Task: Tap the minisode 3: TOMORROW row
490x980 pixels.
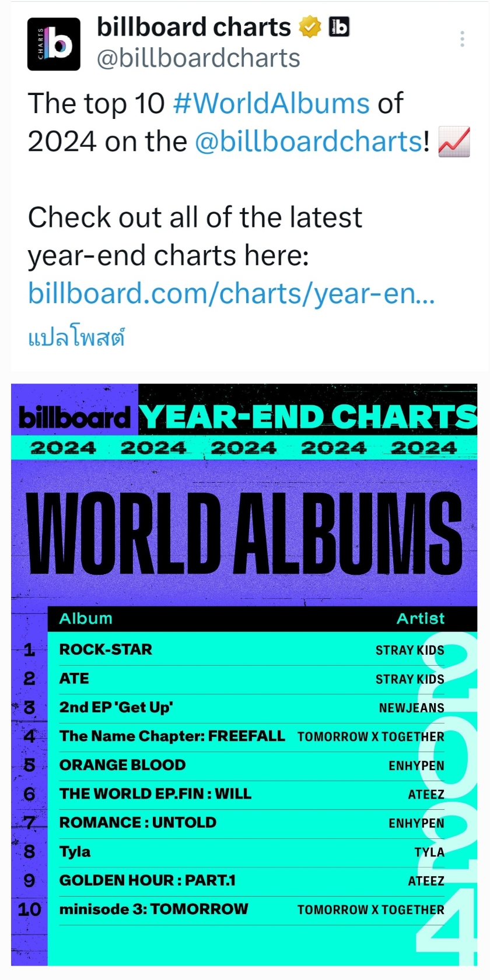Action: click(251, 910)
